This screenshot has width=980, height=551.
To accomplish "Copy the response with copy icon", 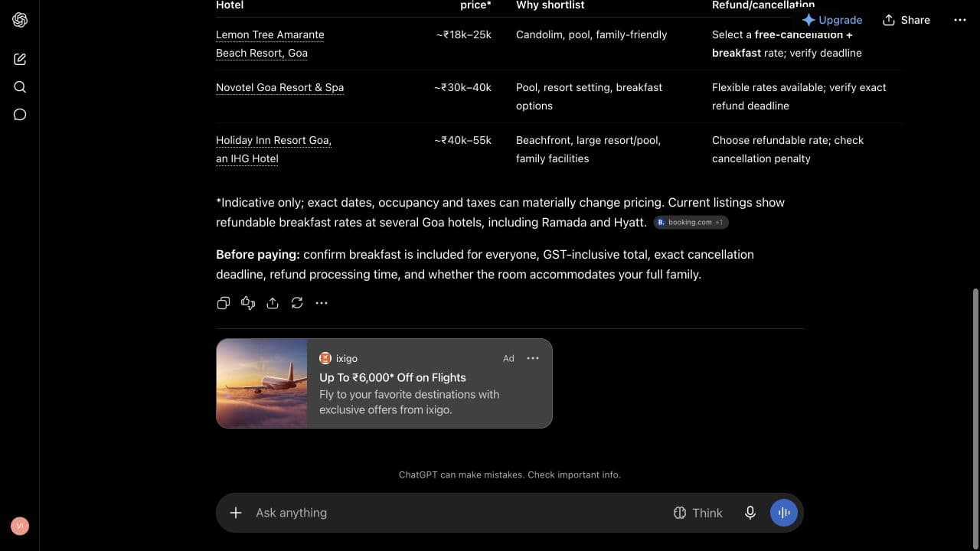I will pyautogui.click(x=224, y=303).
